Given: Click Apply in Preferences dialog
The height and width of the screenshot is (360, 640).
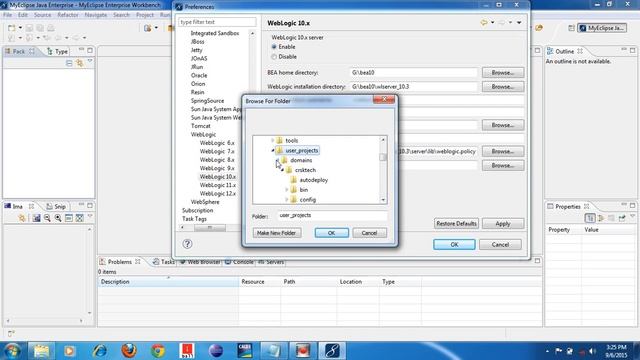Looking at the screenshot, I should pyautogui.click(x=503, y=224).
